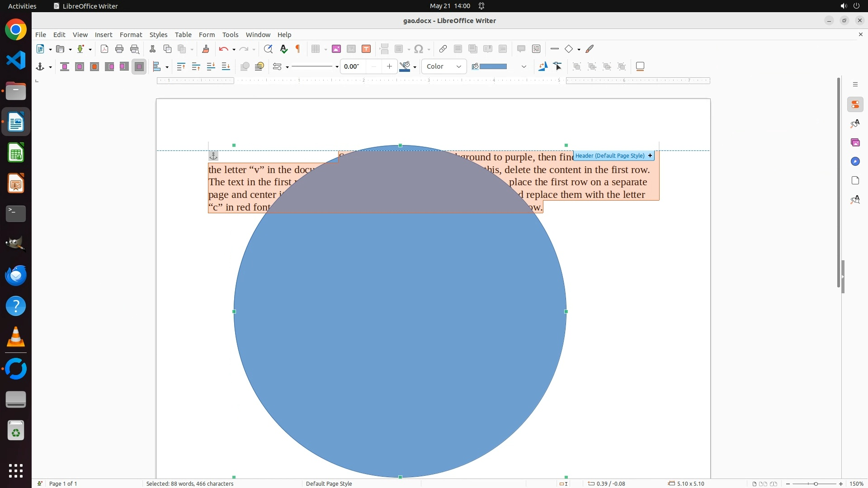Select the Rotate tool icon
This screenshot has width=868, height=488.
tap(543, 66)
